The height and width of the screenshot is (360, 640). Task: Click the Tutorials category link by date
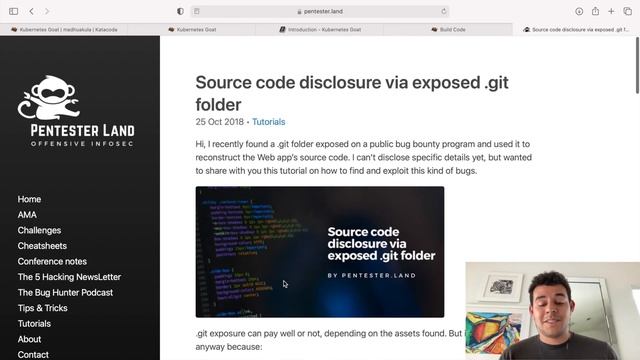point(269,122)
